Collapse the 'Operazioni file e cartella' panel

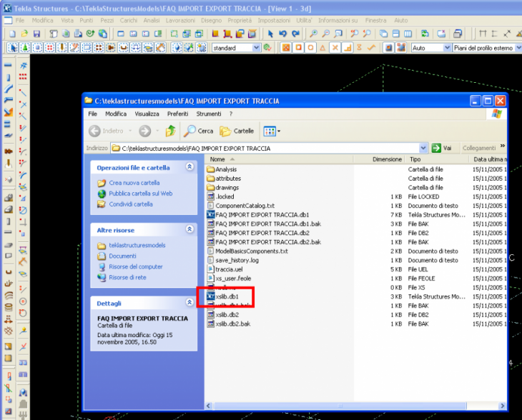(x=189, y=166)
